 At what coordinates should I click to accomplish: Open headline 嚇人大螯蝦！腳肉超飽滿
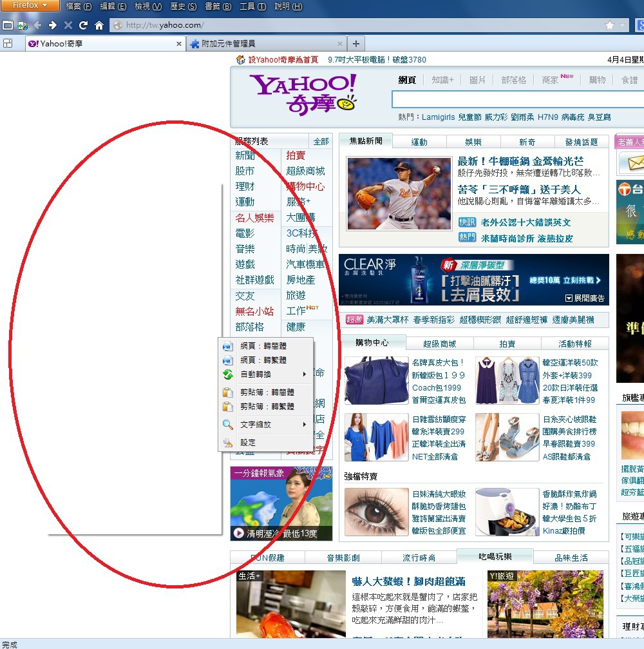409,581
